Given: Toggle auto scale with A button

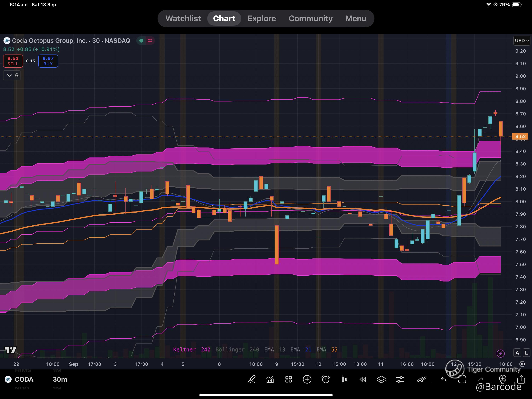Looking at the screenshot, I should (517, 353).
